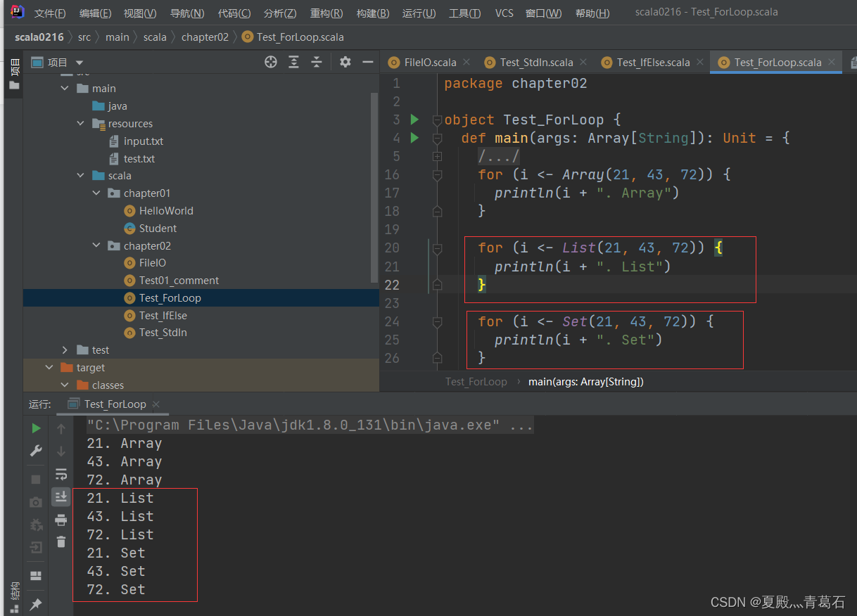The height and width of the screenshot is (616, 857).
Task: Open the 结构 side tool window button
Action: 14,598
